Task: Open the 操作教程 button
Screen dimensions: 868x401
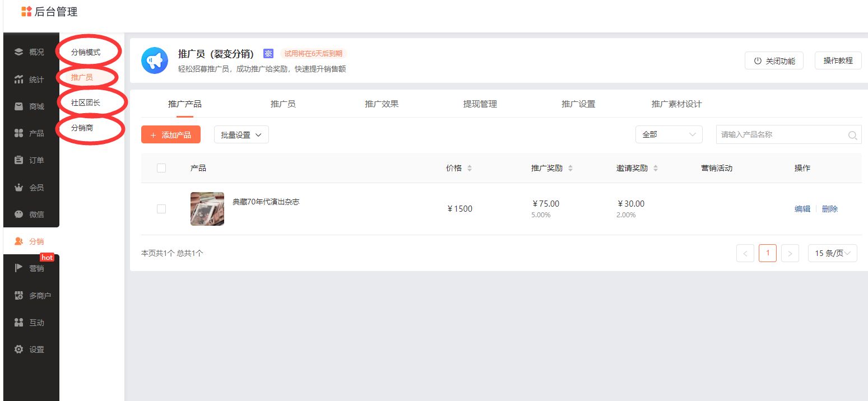Action: (838, 60)
